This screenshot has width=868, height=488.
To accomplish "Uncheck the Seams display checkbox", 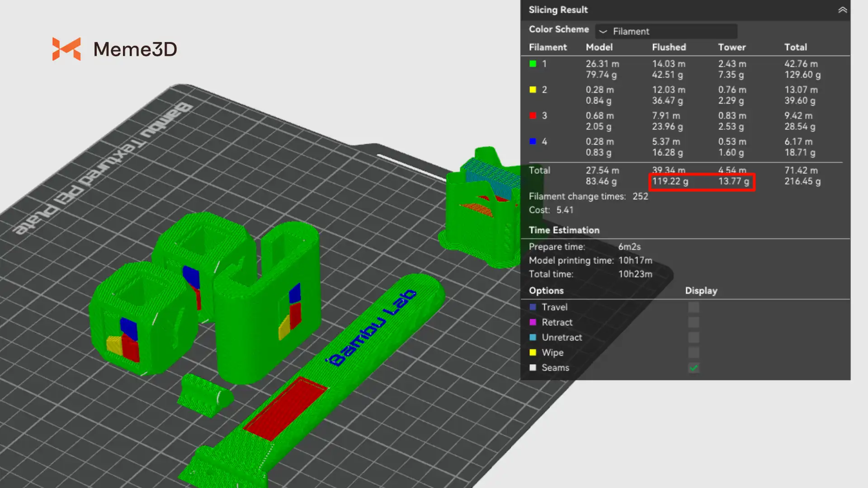I will click(x=693, y=368).
